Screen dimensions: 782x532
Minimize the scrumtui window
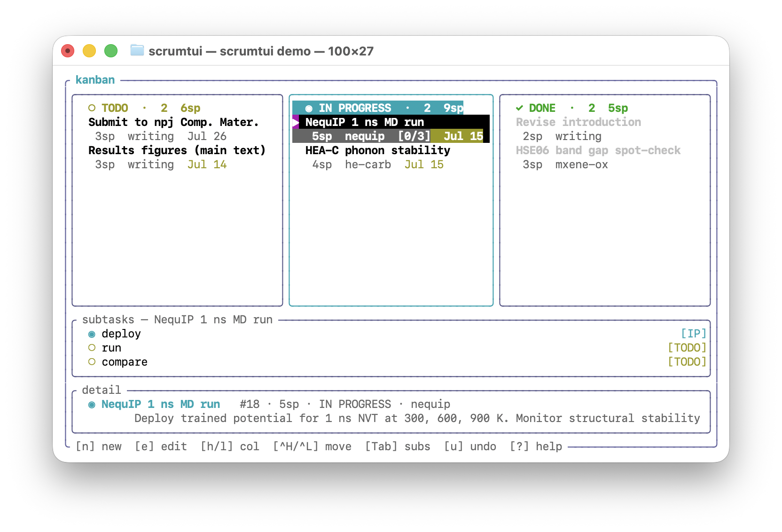pos(89,51)
